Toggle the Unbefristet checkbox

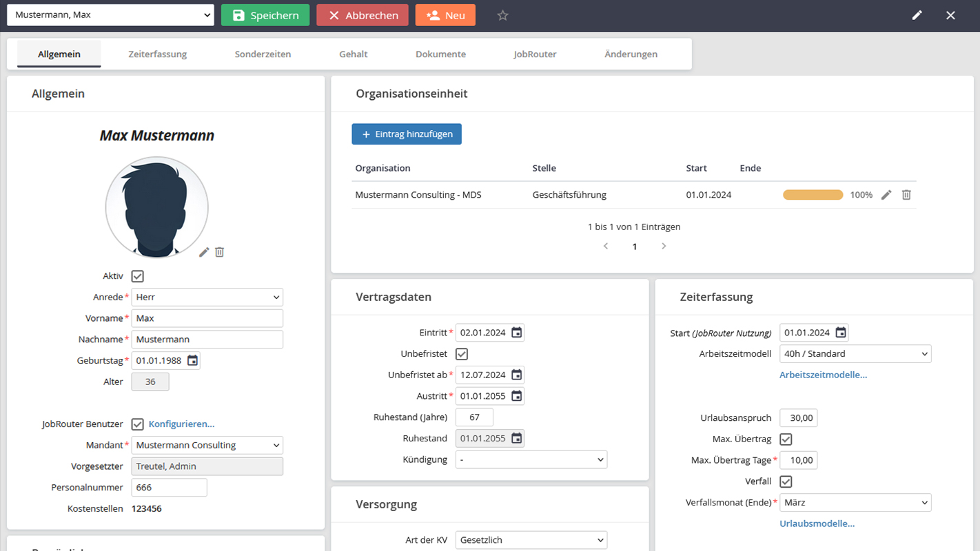(x=462, y=354)
